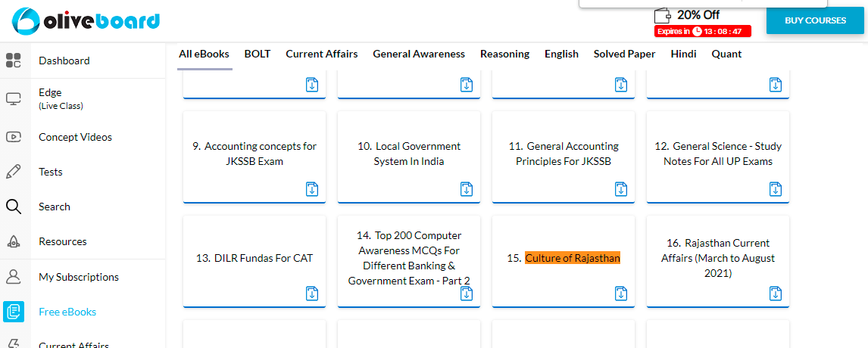Switch to English ebooks tab
The height and width of the screenshot is (348, 868).
tap(561, 54)
